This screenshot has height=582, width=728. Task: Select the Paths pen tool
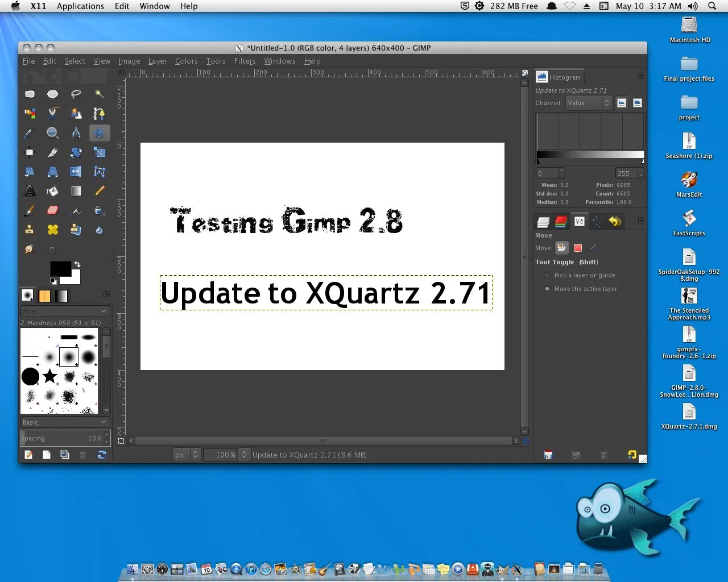click(100, 113)
